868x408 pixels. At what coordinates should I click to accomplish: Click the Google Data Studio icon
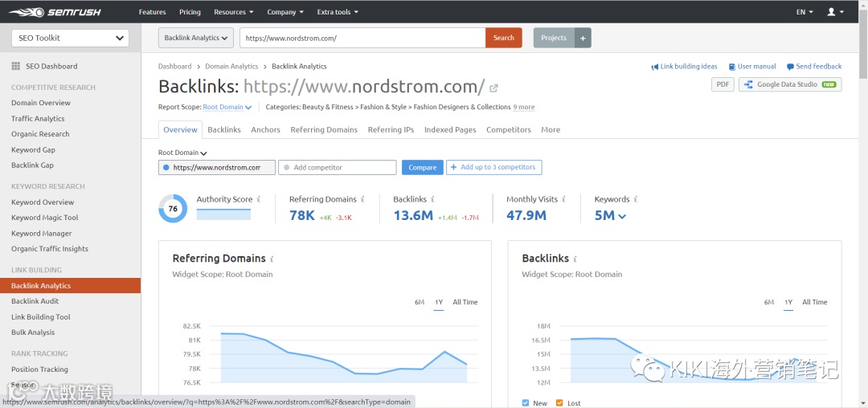coord(749,84)
